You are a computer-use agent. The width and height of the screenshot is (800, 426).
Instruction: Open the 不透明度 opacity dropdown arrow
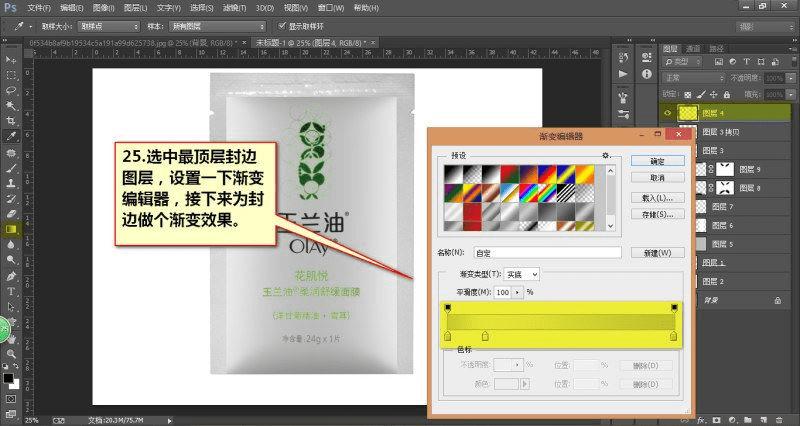click(791, 78)
